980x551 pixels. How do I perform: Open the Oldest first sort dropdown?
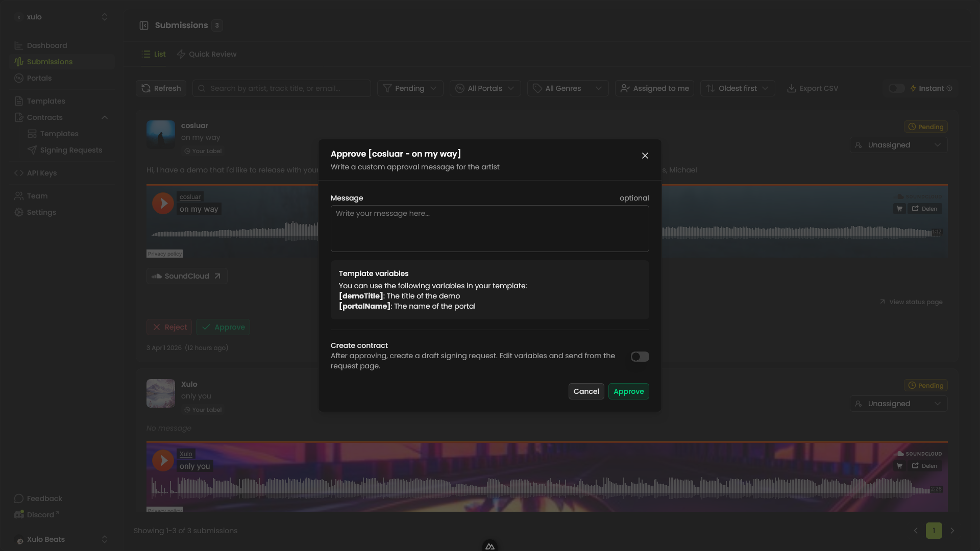tap(738, 88)
